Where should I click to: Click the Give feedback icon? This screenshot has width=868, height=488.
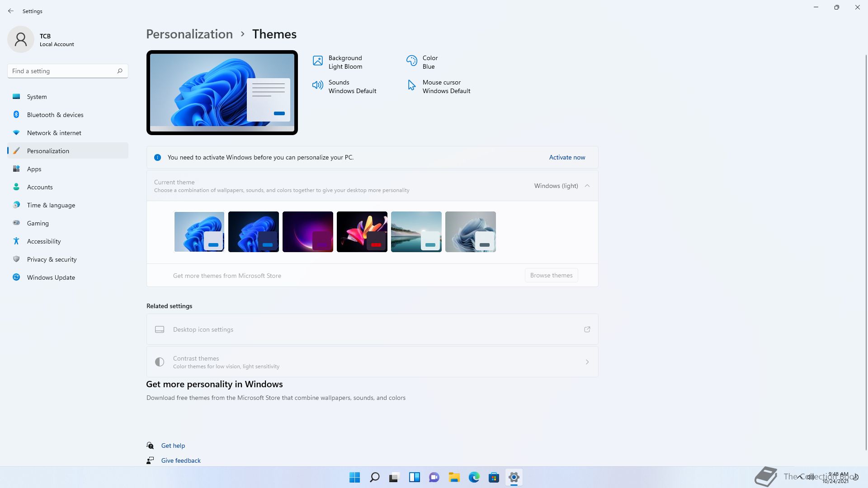click(x=150, y=460)
